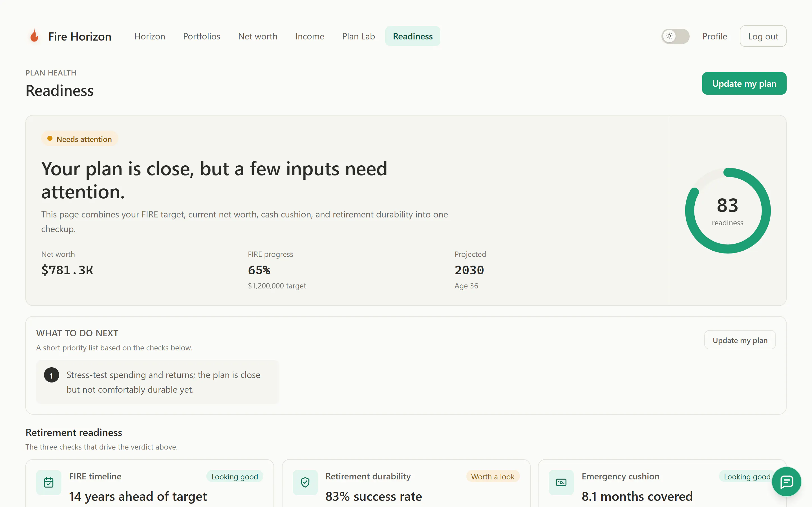Click the sun icon in theme switch
Image resolution: width=812 pixels, height=507 pixels.
coord(669,36)
